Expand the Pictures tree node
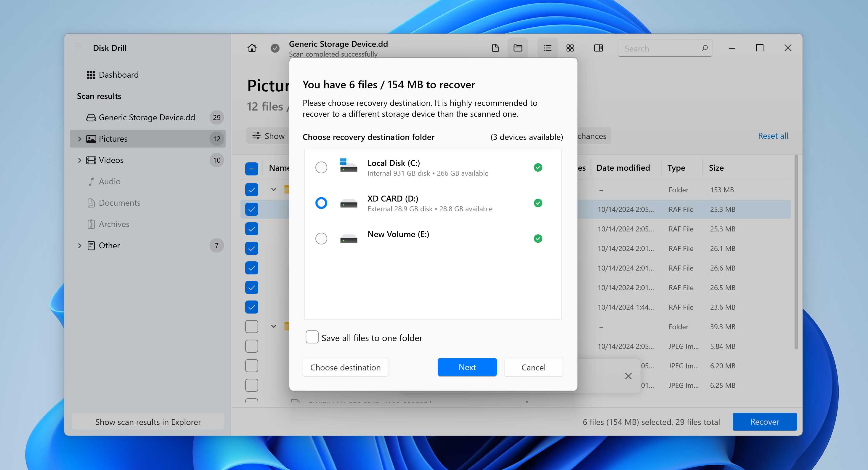This screenshot has width=868, height=470. [x=80, y=139]
